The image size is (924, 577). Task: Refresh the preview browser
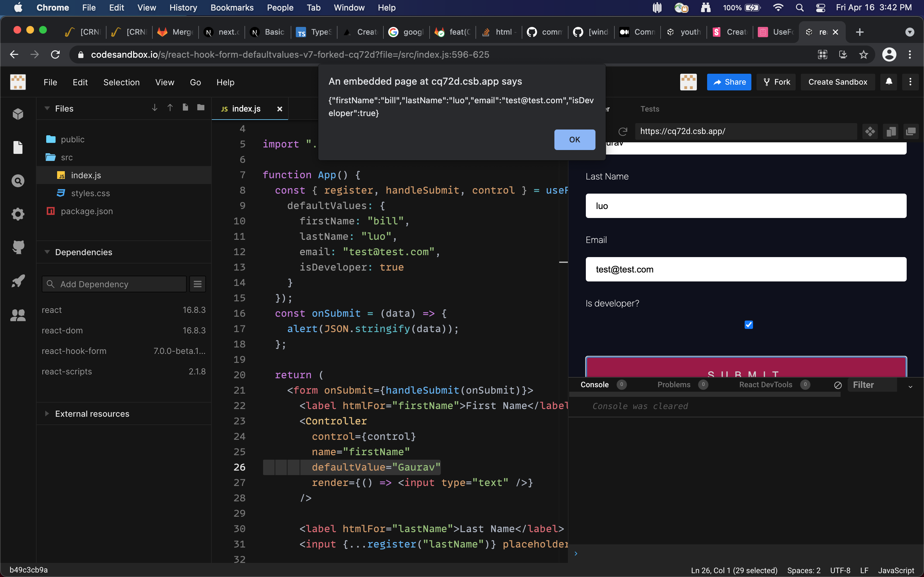click(x=623, y=131)
